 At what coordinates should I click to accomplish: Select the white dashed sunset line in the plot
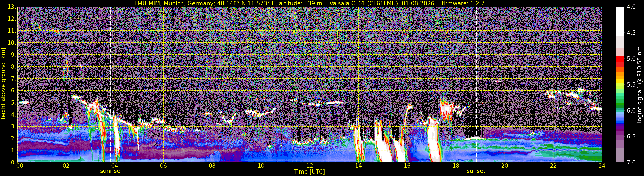coord(476,85)
